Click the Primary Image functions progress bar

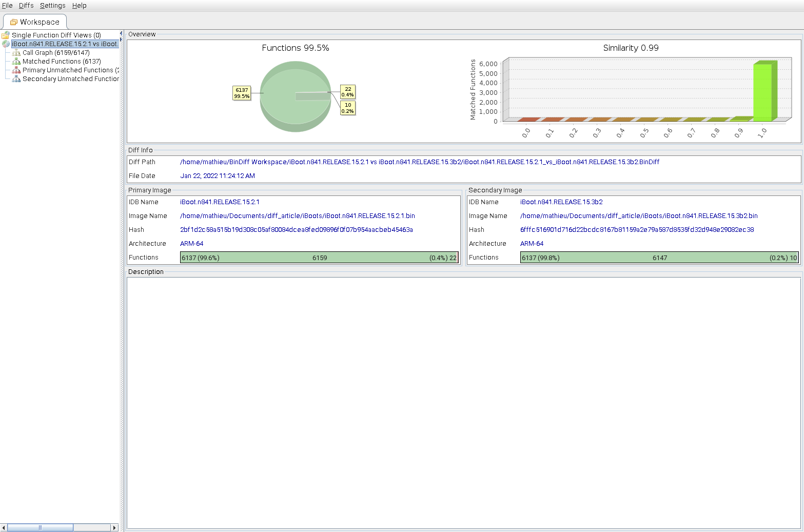319,258
